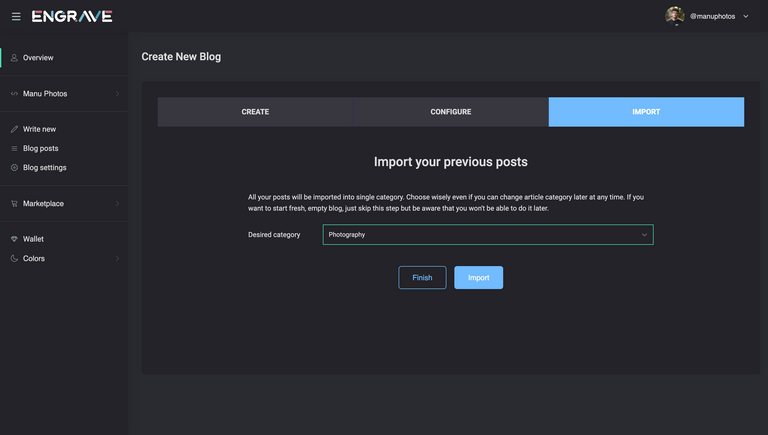The height and width of the screenshot is (435, 768).
Task: Click the Blog settings gear icon
Action: pos(14,168)
